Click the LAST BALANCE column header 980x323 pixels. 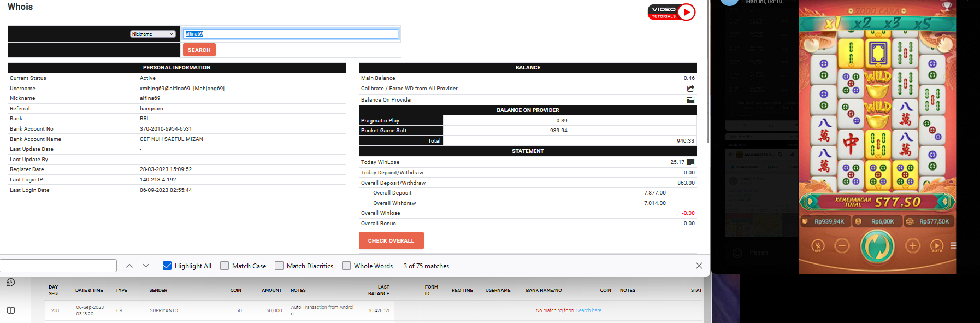tap(379, 290)
